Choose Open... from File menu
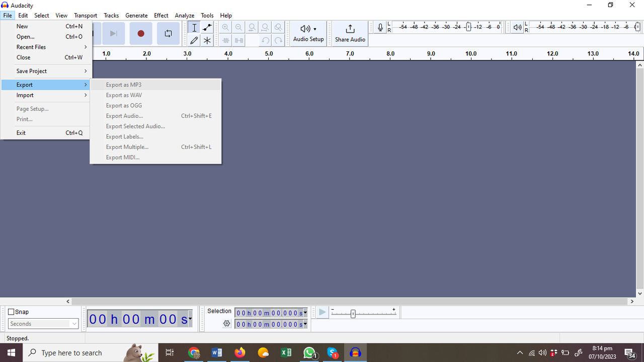 pos(46,37)
